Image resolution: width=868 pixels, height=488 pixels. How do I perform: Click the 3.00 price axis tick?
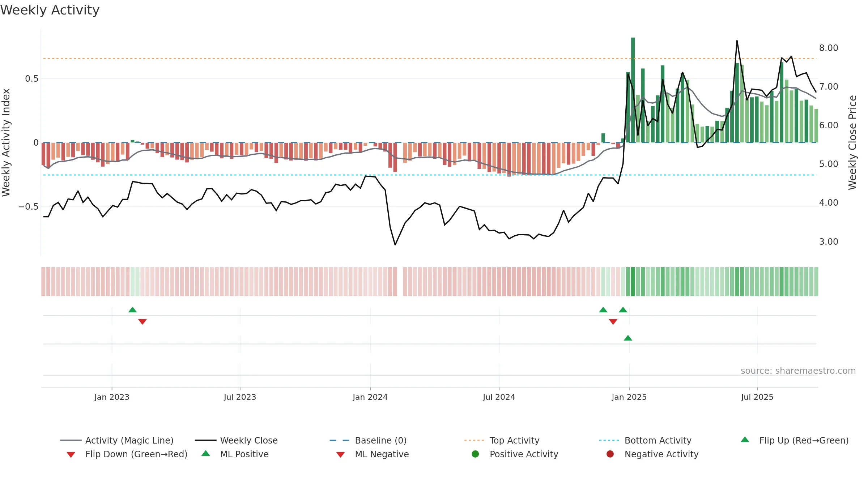tap(829, 242)
